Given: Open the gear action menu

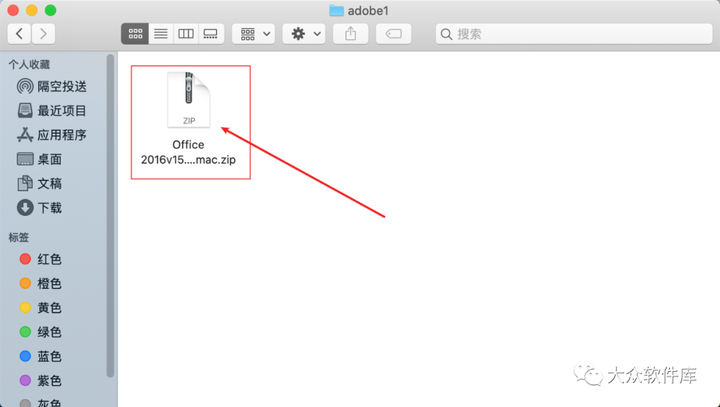Looking at the screenshot, I should pyautogui.click(x=304, y=34).
